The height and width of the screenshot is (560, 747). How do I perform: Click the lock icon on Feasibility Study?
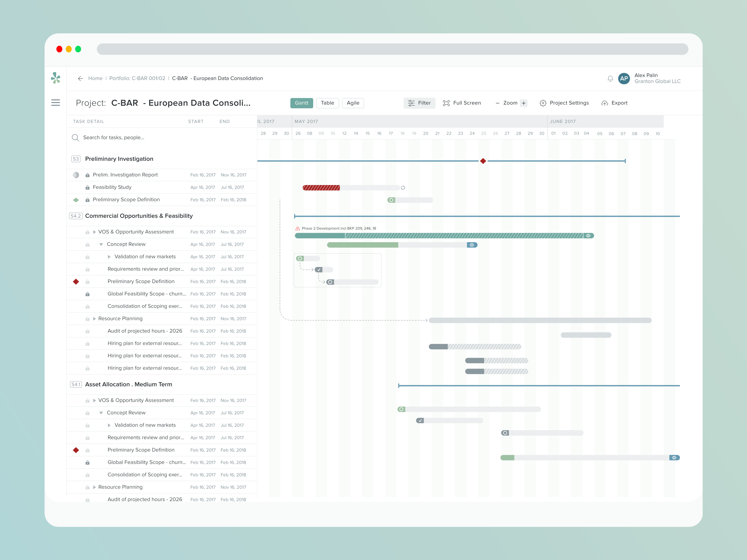click(x=87, y=187)
